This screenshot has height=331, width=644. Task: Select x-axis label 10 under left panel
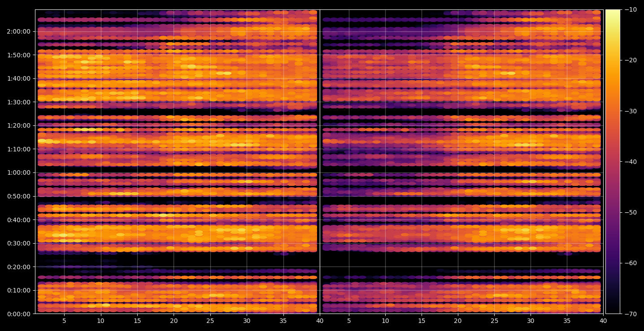[x=101, y=321]
